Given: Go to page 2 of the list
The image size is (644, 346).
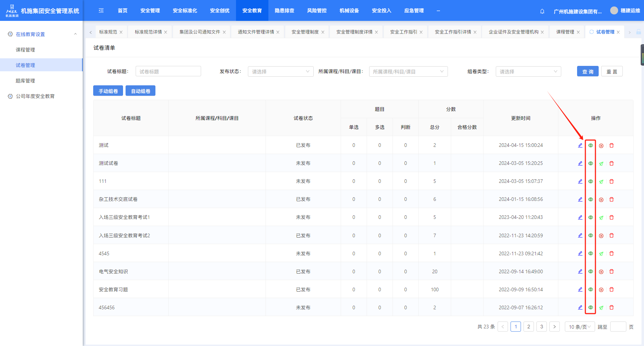Looking at the screenshot, I should click(x=529, y=327).
